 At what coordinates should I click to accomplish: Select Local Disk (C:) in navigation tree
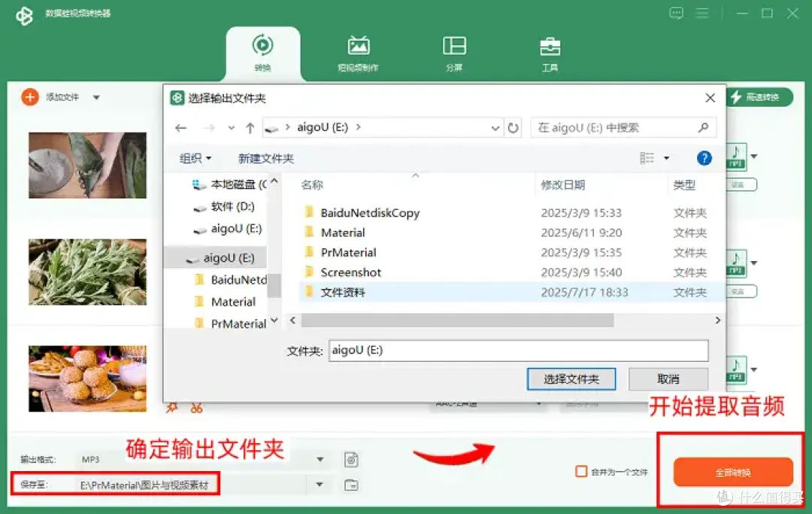click(x=229, y=184)
